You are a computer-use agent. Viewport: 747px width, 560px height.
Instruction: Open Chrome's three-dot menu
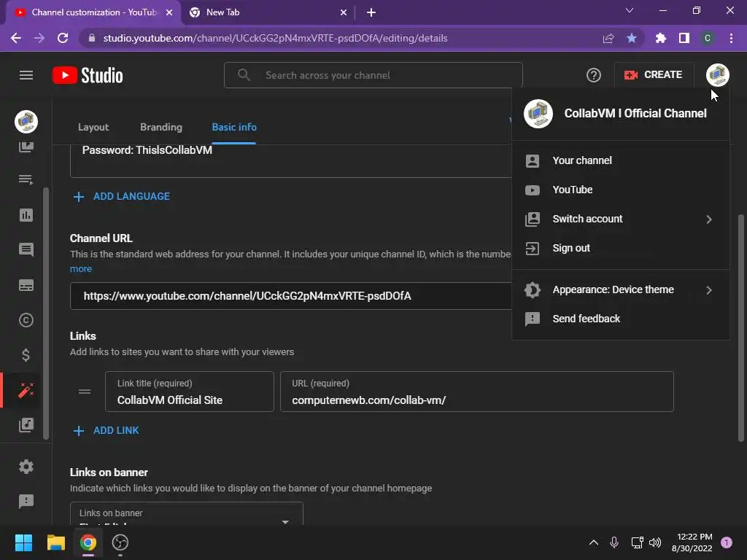click(731, 38)
